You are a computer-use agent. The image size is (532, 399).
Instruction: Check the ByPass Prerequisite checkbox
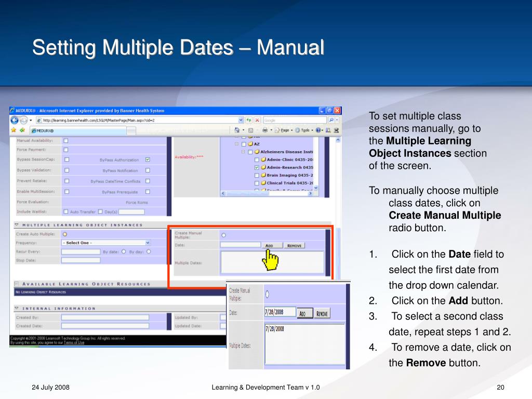148,192
